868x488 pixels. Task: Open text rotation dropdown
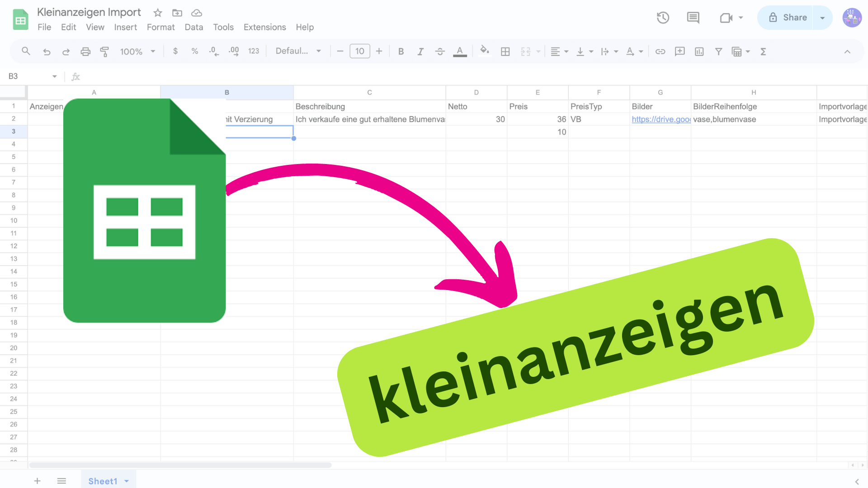(634, 52)
